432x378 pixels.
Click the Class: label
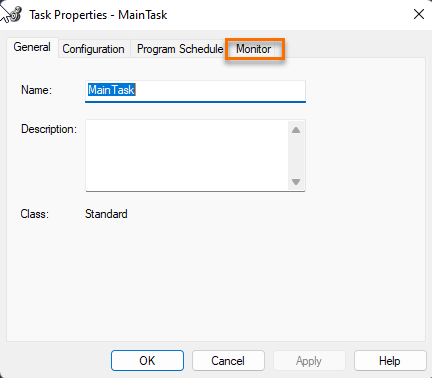pos(35,214)
